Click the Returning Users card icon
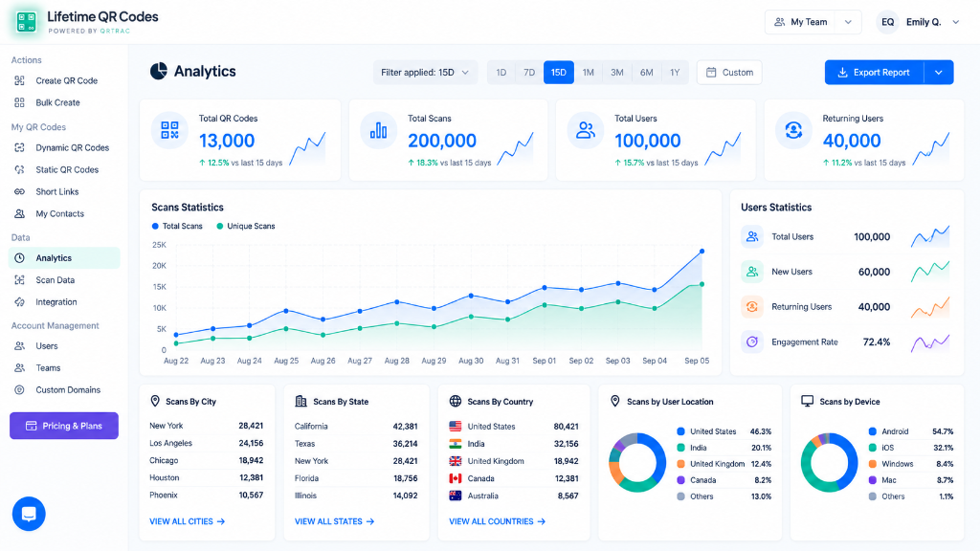Viewport: 980px width, 551px height. click(793, 130)
